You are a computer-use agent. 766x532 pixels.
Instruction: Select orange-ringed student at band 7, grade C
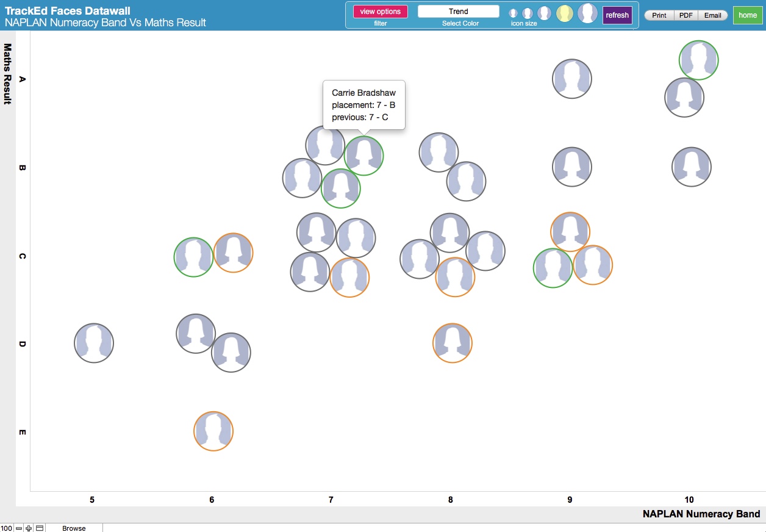coord(349,278)
